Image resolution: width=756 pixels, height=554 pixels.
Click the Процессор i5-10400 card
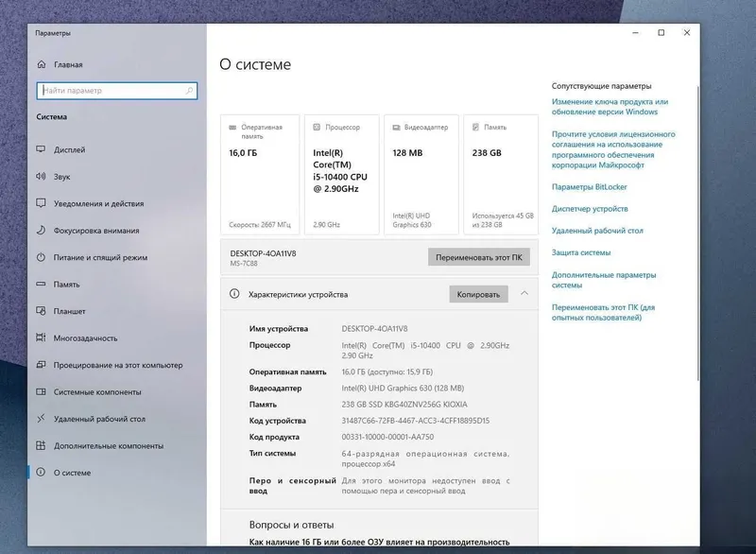click(342, 175)
